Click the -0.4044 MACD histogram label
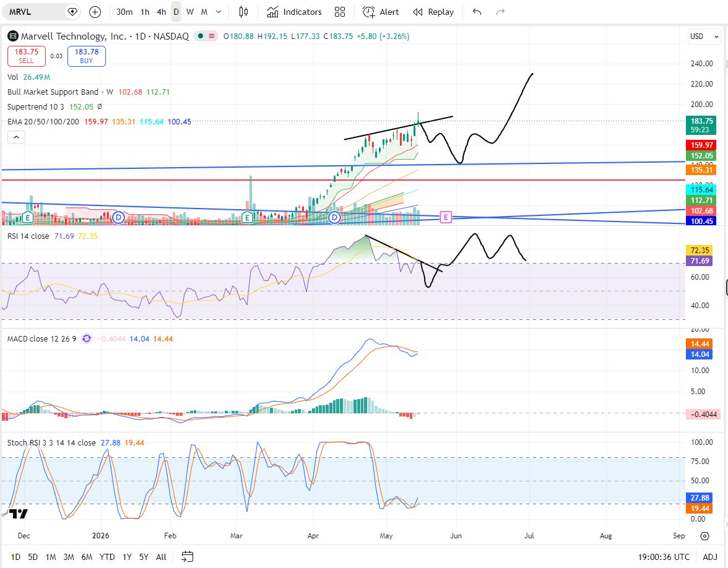 703,415
